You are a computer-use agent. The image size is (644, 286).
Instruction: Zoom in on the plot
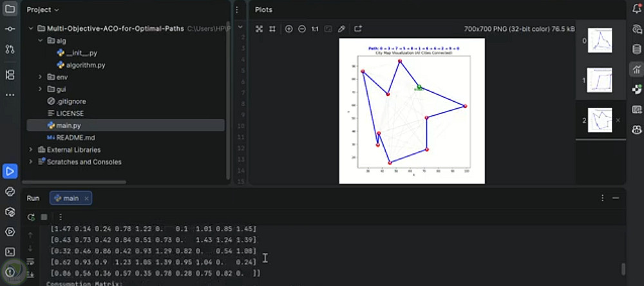pyautogui.click(x=289, y=29)
